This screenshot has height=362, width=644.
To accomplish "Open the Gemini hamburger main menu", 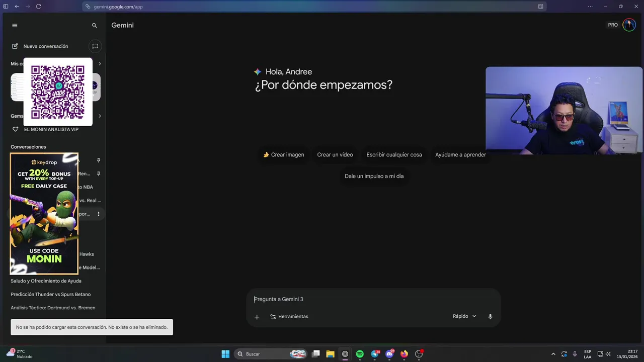I will coord(15,25).
